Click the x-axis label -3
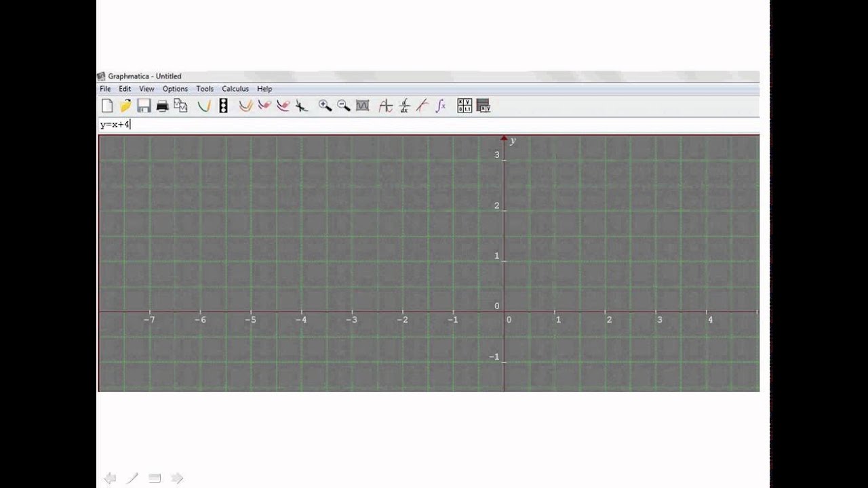This screenshot has width=868, height=488. click(351, 320)
